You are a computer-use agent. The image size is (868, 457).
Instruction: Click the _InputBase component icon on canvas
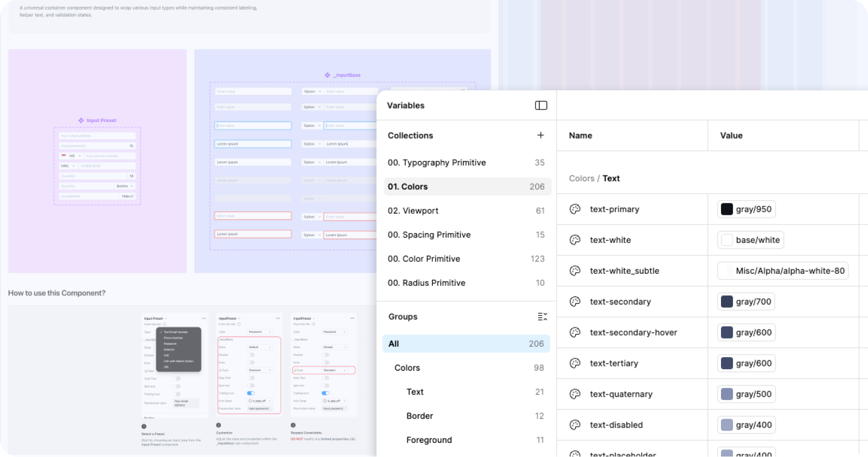(327, 75)
